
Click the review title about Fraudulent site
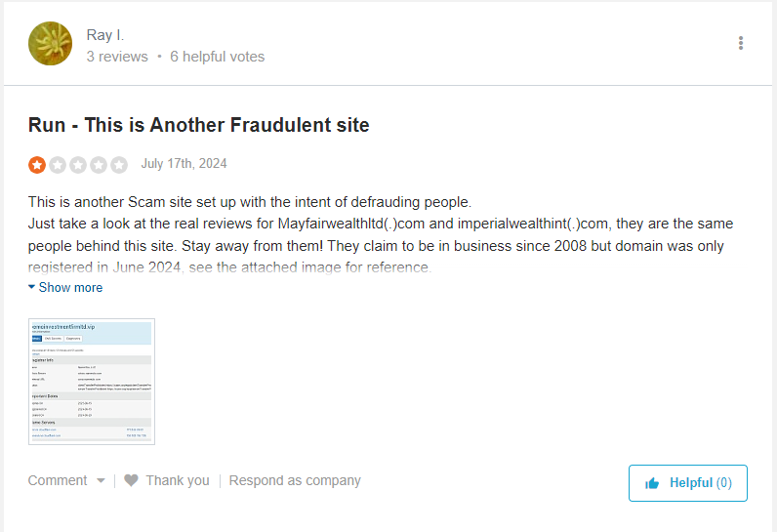click(x=199, y=125)
